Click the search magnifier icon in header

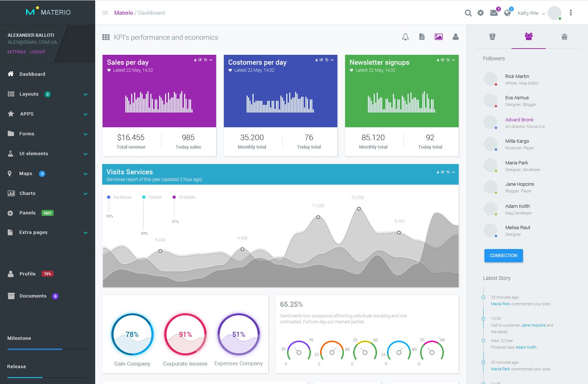468,13
